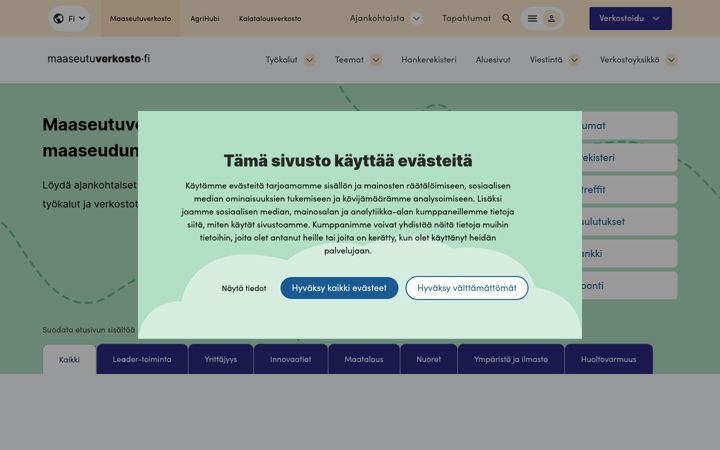Screen dimensions: 720x450
Task: Click the 'Tämä sivusto käyttää evästeitä' heading
Action: click(348, 161)
